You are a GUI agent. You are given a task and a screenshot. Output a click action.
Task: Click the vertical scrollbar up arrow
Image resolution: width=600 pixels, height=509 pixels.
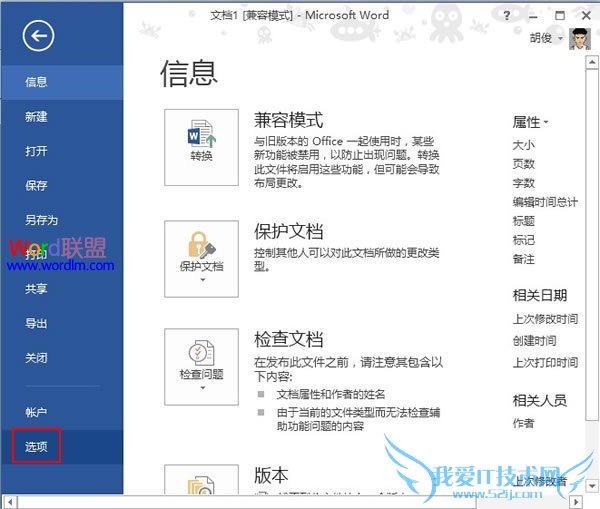[592, 62]
